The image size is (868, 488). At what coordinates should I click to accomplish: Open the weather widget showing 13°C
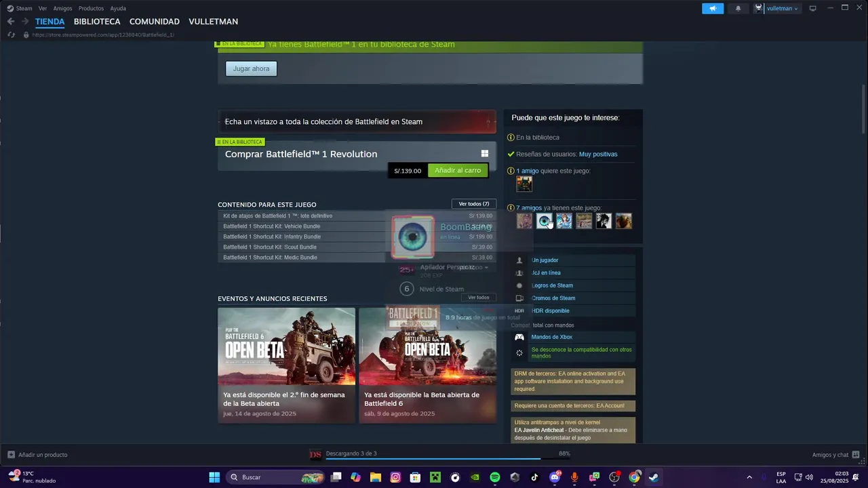pyautogui.click(x=33, y=477)
